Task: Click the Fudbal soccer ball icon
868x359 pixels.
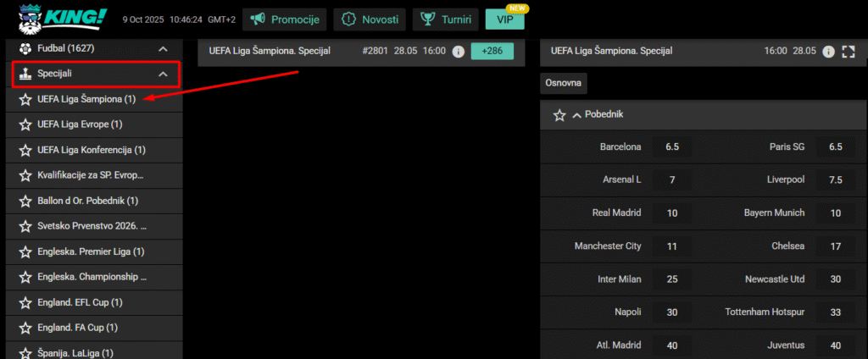Action: 25,49
